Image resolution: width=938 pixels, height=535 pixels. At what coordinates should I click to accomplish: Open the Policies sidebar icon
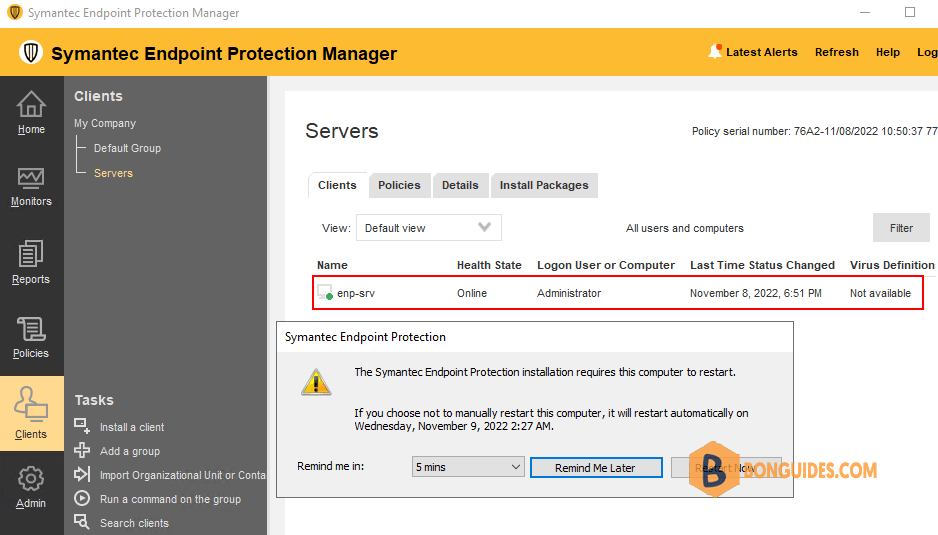[31, 330]
